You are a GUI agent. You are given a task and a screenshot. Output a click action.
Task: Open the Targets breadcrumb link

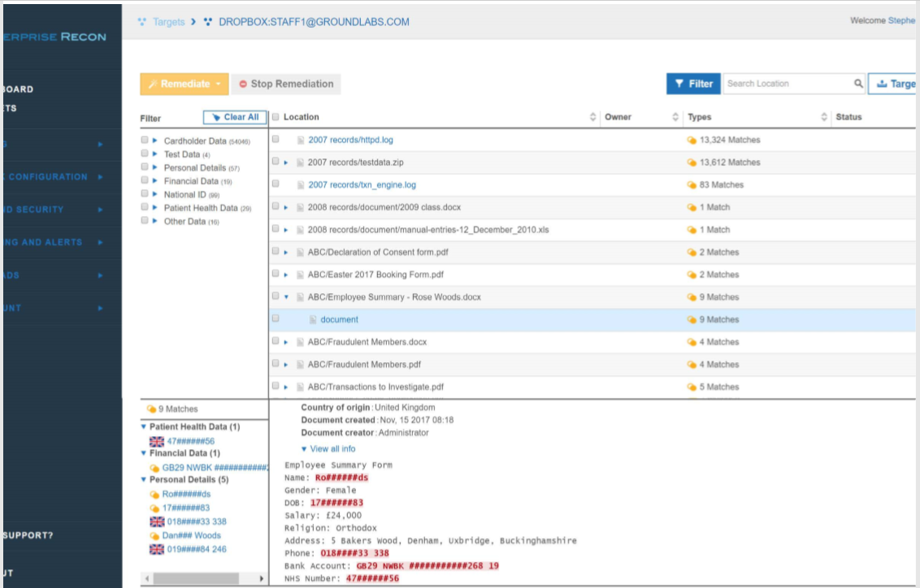168,22
